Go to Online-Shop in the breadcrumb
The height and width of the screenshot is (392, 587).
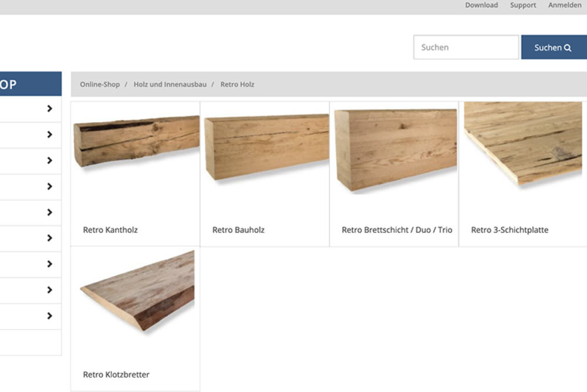(x=100, y=85)
